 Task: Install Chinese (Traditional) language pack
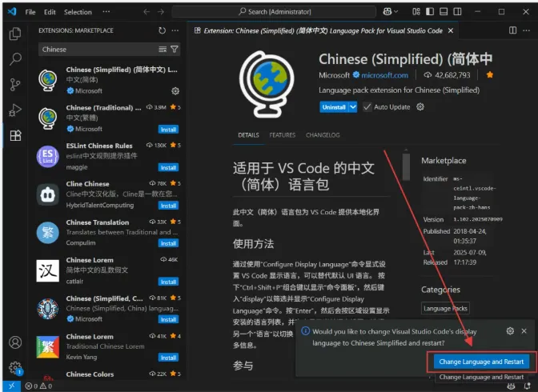[168, 130]
